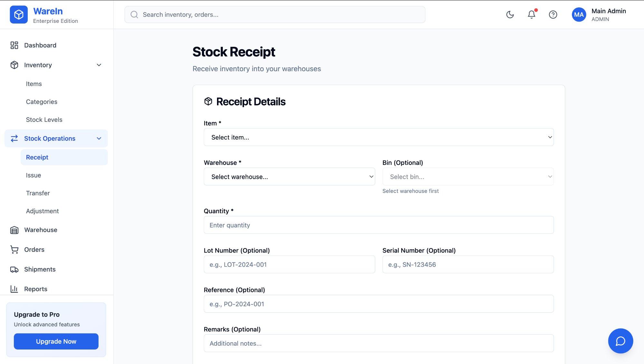Click the Upgrade Now button
The width and height of the screenshot is (644, 364).
[x=56, y=341]
